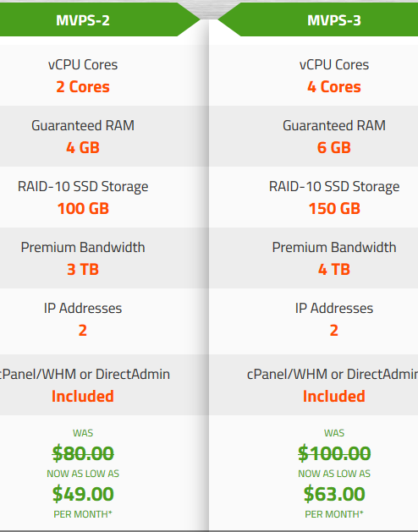The image size is (418, 532).
Task: Click MVPS-3 'Premium Bandwidth' label
Action: click(334, 247)
